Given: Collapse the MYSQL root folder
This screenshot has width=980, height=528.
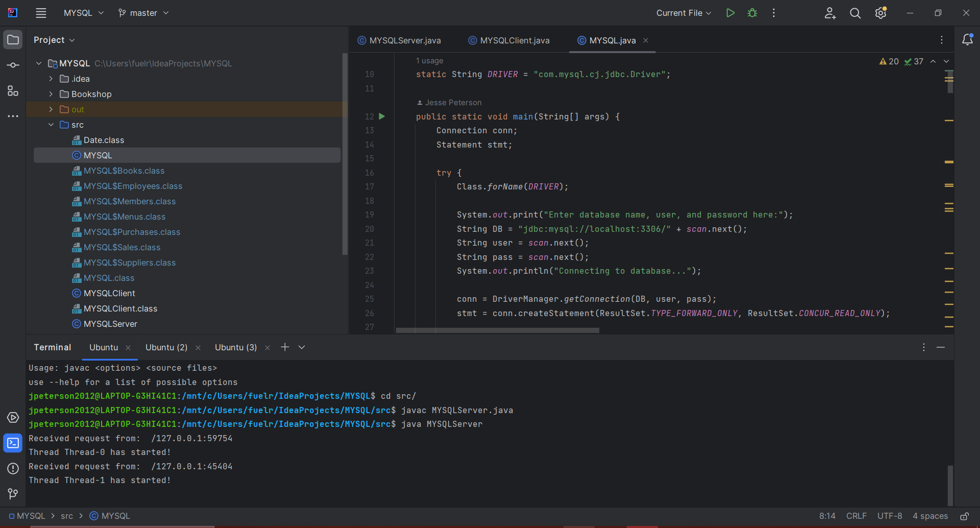Looking at the screenshot, I should [39, 63].
